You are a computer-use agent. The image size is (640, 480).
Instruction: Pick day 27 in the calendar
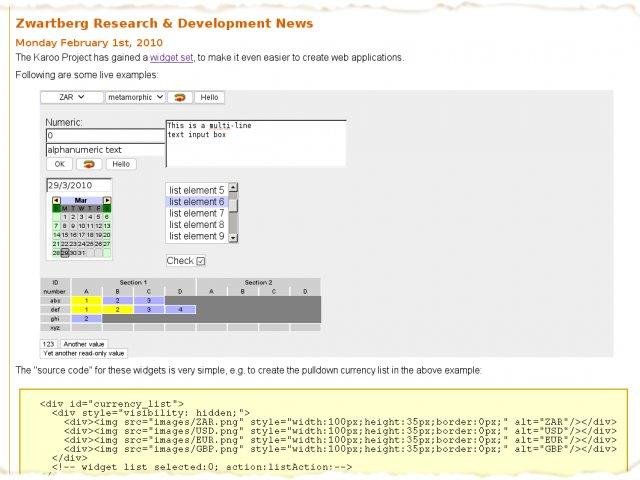[x=107, y=244]
